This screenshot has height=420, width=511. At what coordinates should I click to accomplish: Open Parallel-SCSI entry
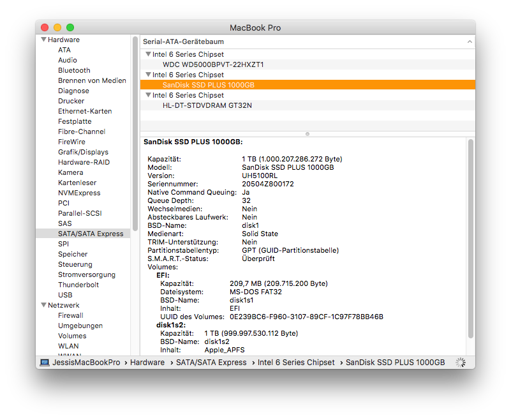[80, 213]
